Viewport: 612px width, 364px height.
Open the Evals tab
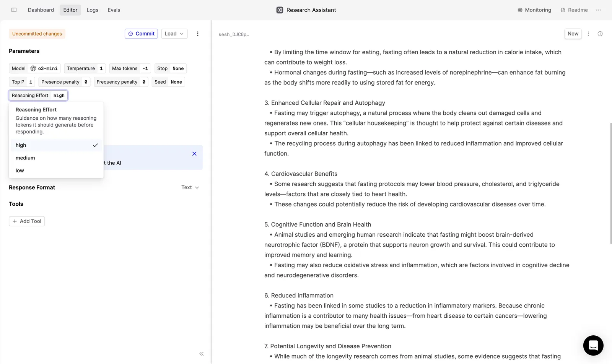coord(114,10)
